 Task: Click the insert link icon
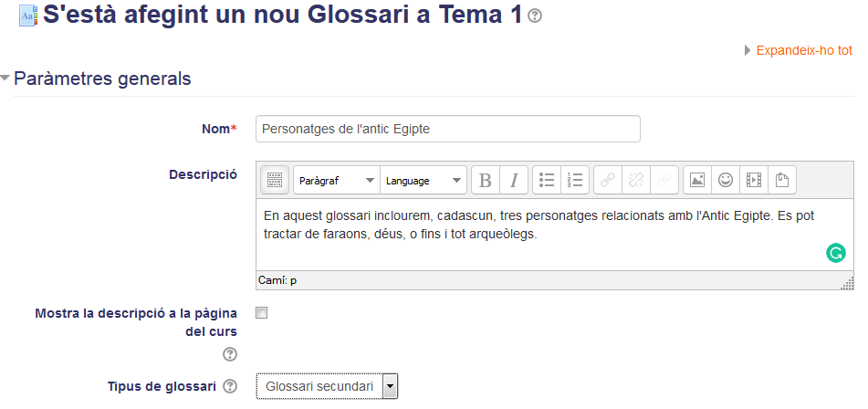click(608, 180)
